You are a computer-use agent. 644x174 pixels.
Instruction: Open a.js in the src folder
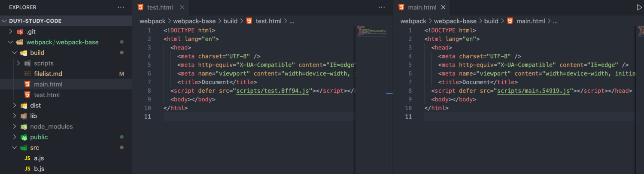(x=39, y=158)
